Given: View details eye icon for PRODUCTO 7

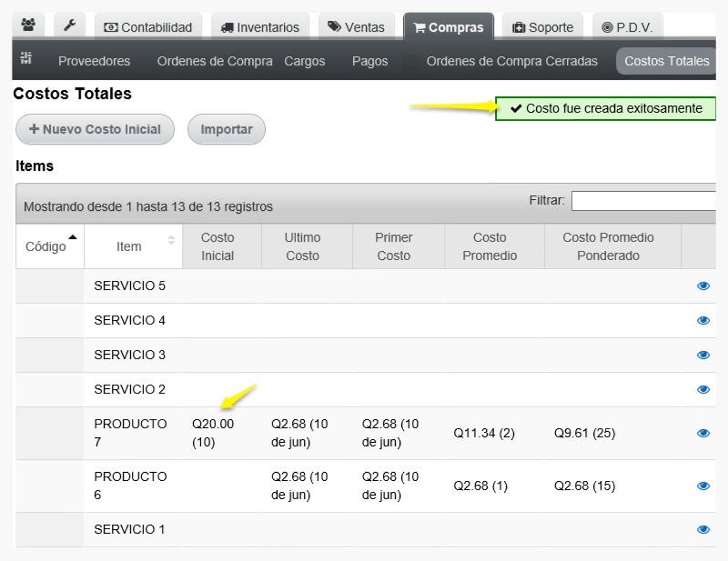Looking at the screenshot, I should click(x=703, y=433).
